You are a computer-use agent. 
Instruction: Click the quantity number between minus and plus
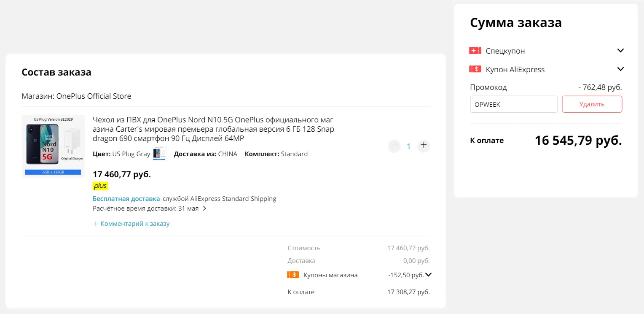tap(408, 146)
